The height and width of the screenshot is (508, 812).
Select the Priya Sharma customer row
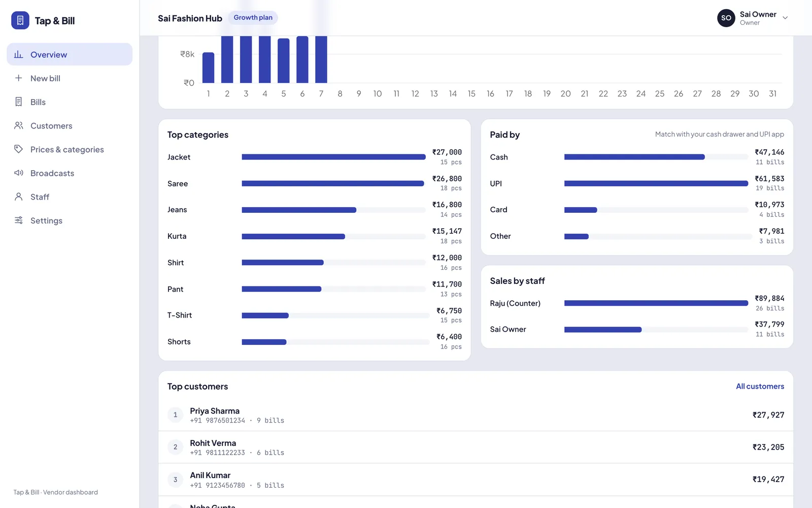pyautogui.click(x=476, y=415)
